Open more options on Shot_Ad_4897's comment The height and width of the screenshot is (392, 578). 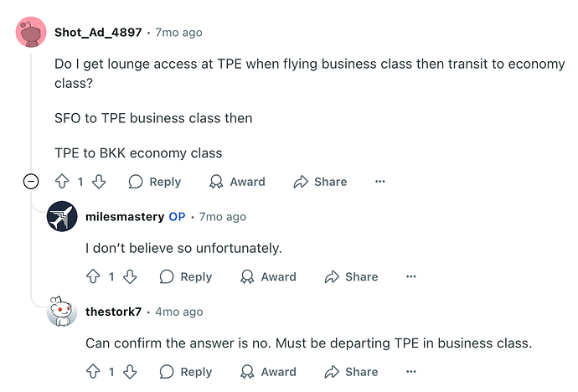380,182
